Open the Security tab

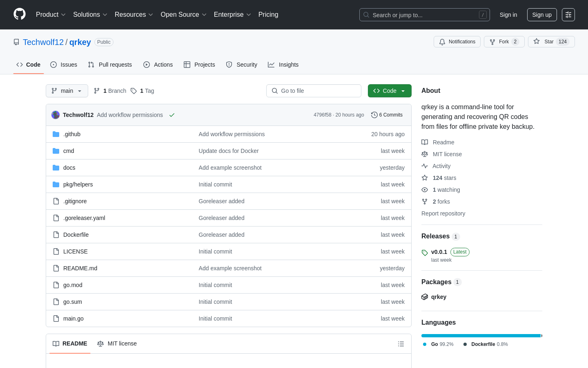pos(242,65)
